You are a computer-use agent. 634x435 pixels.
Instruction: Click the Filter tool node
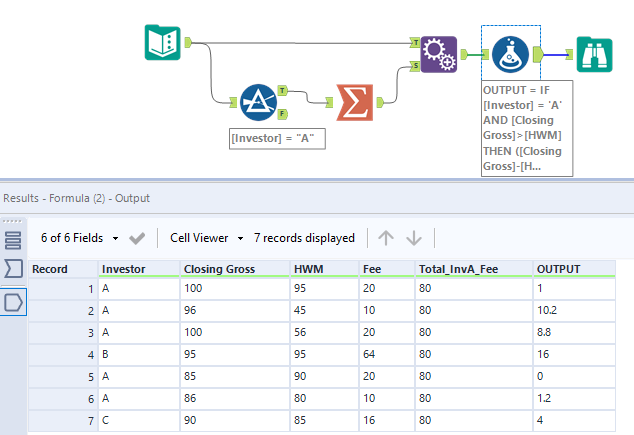(x=259, y=102)
